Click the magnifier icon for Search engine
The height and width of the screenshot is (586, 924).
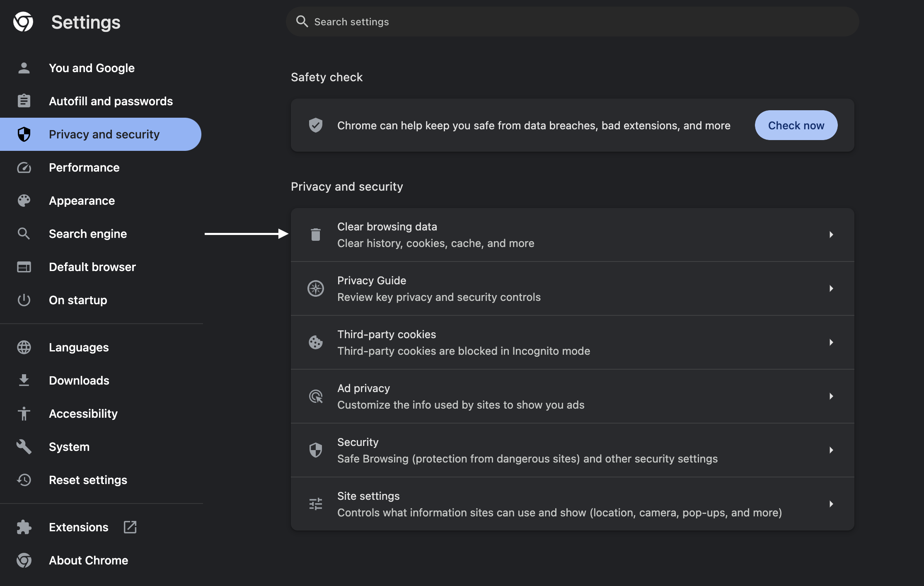tap(24, 234)
